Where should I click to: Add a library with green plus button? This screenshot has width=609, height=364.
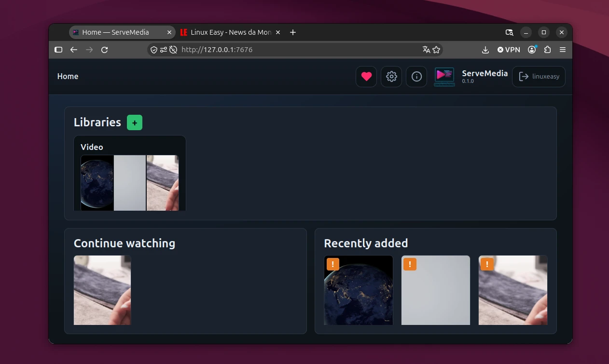[x=135, y=122]
